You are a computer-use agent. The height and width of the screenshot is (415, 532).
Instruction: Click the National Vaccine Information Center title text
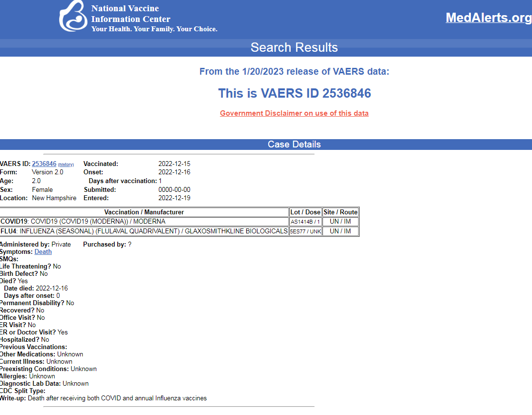point(130,14)
